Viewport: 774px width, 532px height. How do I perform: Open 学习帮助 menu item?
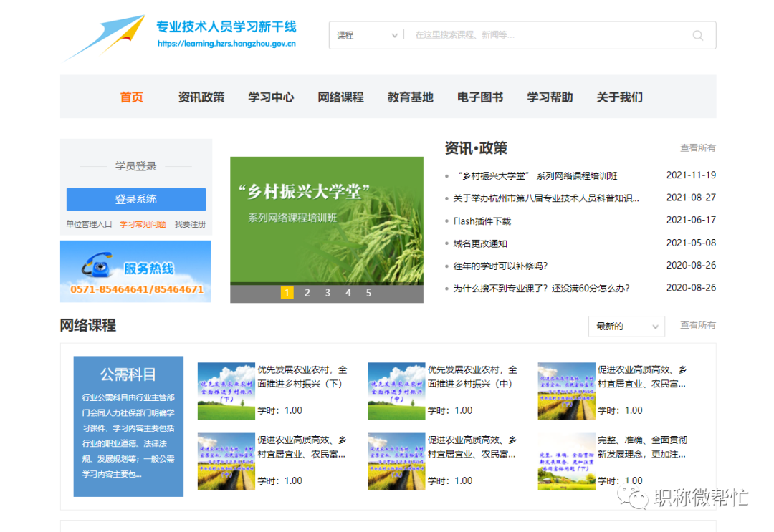tap(550, 97)
